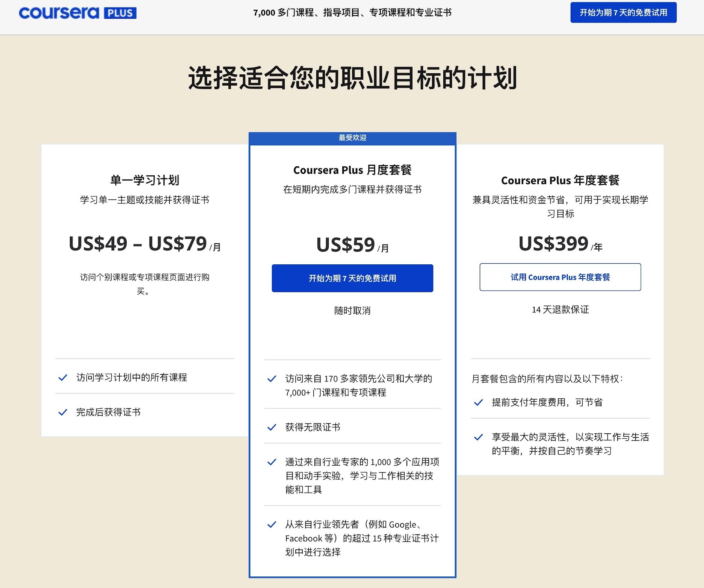Click the header 开始为期 7 天的免费试用 button
This screenshot has width=704, height=588.
tap(623, 12)
